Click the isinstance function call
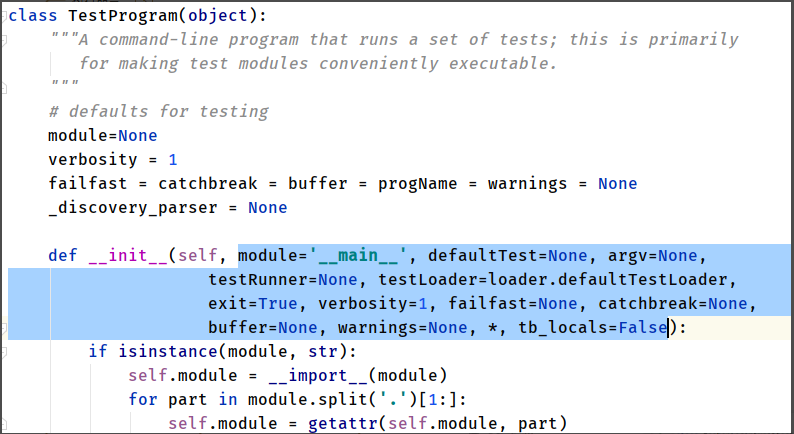Image resolution: width=794 pixels, height=434 pixels. tap(158, 351)
